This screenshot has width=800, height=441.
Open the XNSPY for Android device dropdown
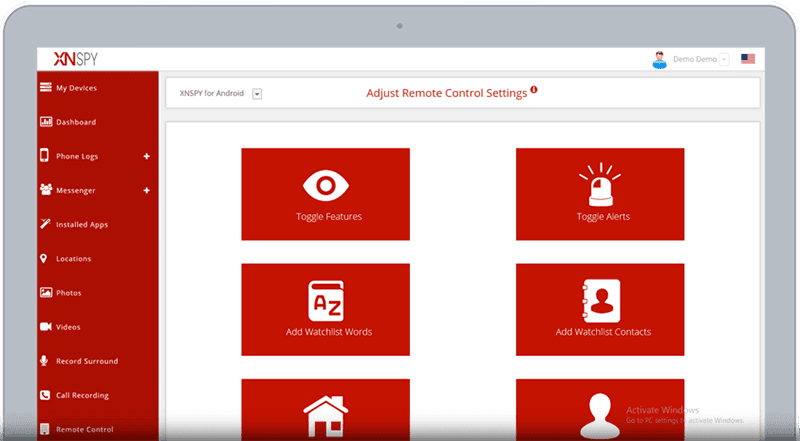(257, 94)
